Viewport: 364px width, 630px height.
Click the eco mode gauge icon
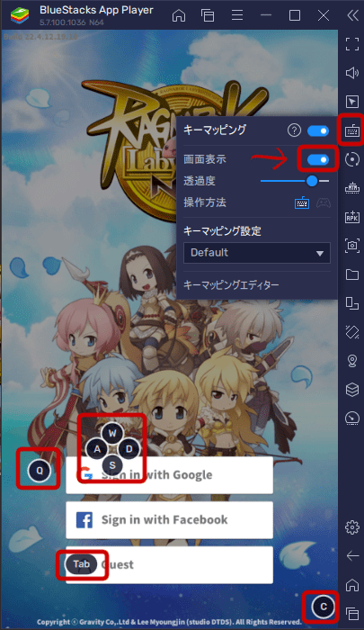point(352,418)
